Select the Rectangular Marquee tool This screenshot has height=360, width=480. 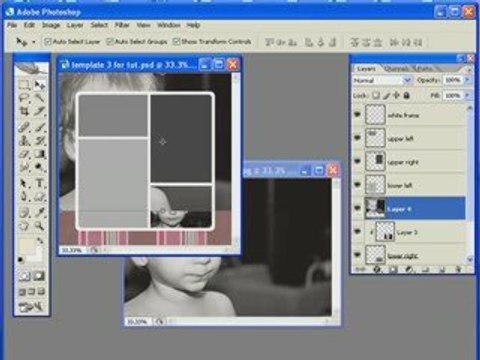(24, 85)
